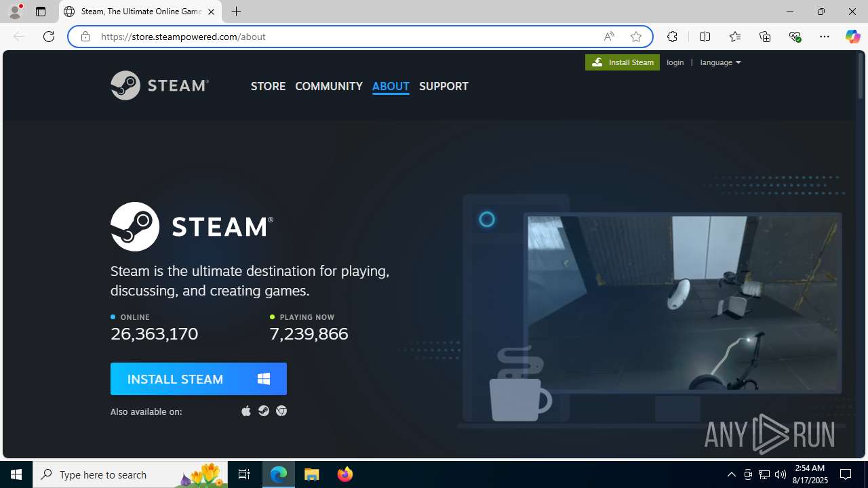The image size is (868, 488).
Task: Open the network status tray icon
Action: tap(764, 474)
